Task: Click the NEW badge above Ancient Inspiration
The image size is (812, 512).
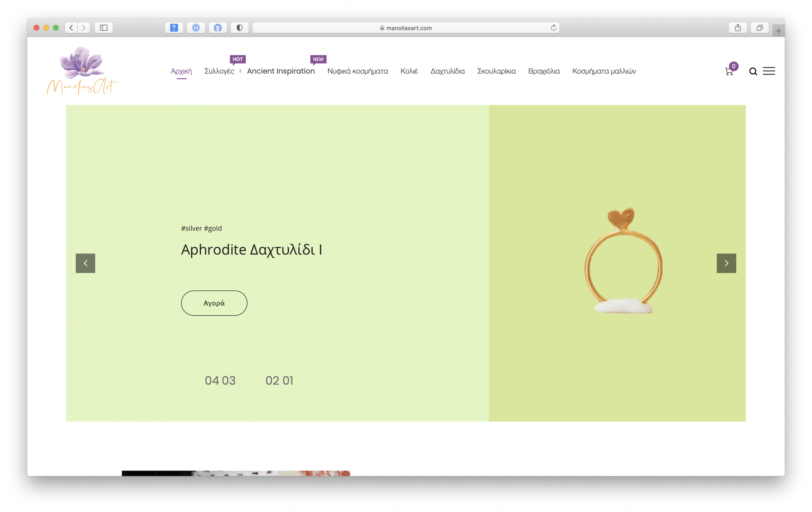Action: [318, 59]
